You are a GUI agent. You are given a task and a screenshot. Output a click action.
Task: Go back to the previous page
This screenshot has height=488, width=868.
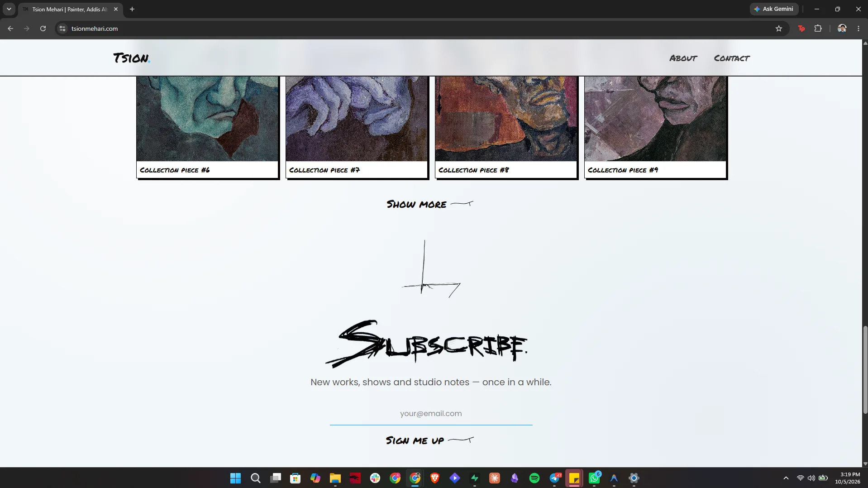pyautogui.click(x=10, y=29)
